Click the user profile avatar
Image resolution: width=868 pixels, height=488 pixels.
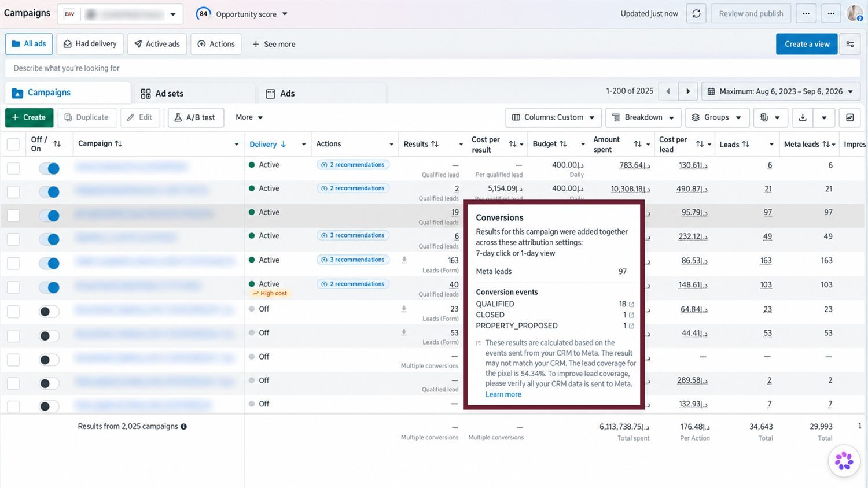click(x=855, y=13)
